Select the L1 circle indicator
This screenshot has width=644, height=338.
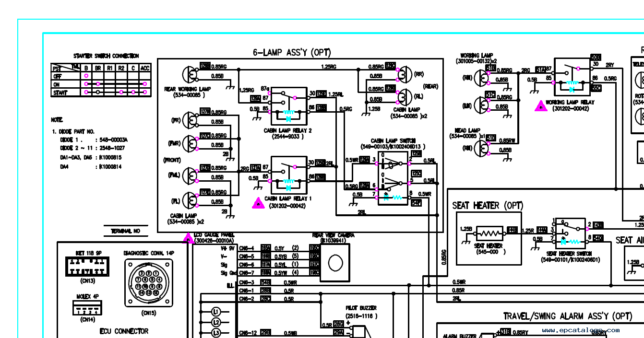216,312
